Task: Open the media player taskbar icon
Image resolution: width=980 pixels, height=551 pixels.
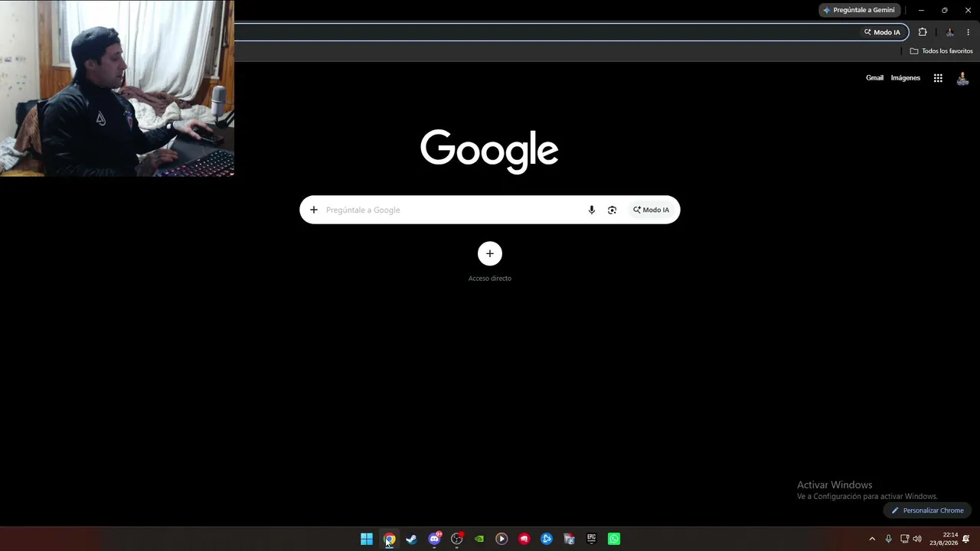Action: point(501,539)
